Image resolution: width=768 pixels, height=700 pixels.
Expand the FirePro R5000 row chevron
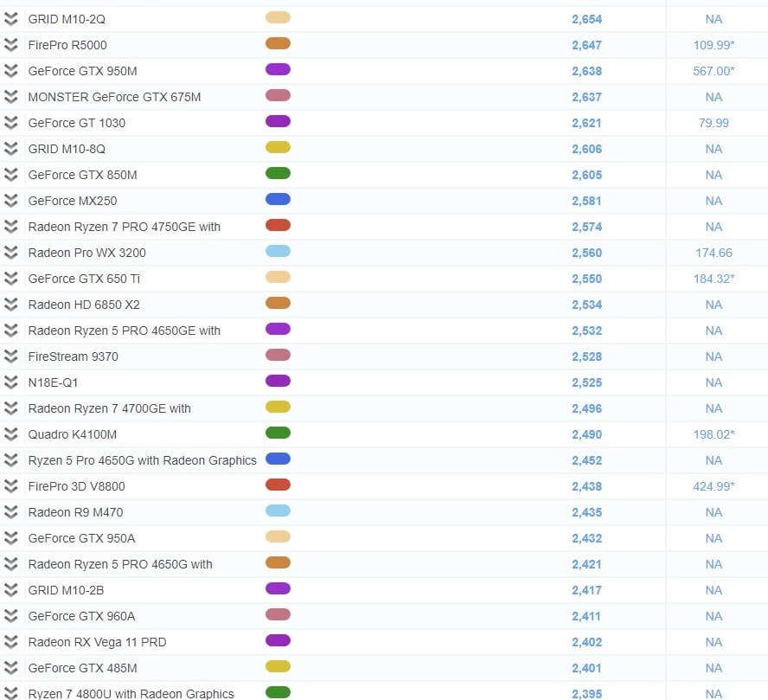pyautogui.click(x=10, y=45)
